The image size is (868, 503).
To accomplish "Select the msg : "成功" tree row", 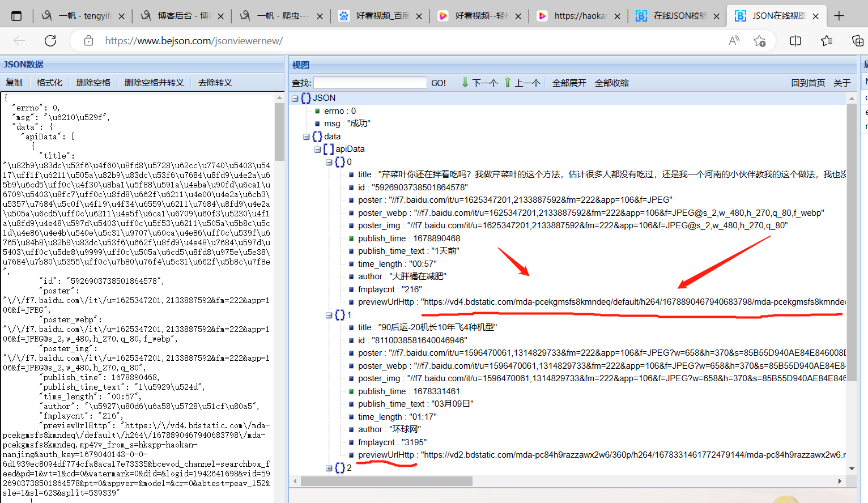I will pos(347,123).
